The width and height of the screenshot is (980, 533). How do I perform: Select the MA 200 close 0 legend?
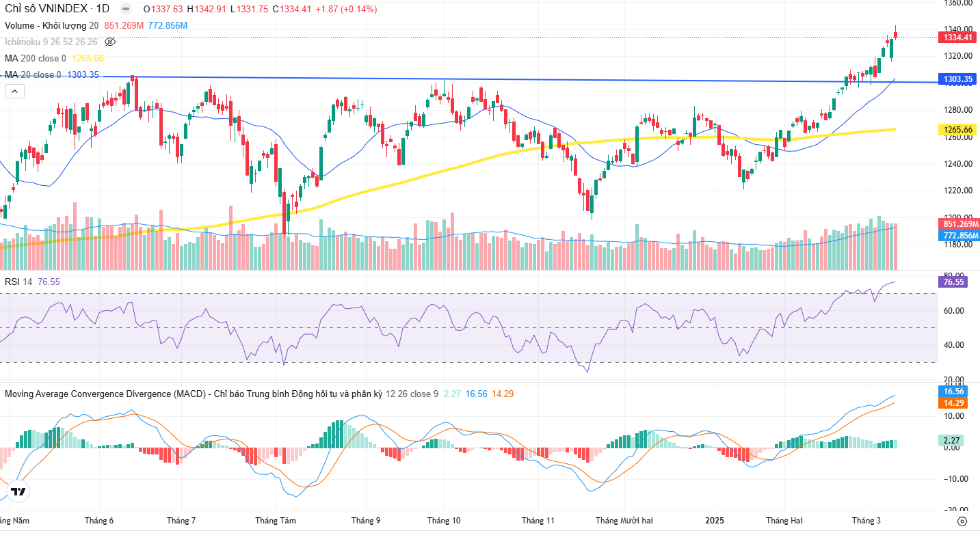(36, 58)
